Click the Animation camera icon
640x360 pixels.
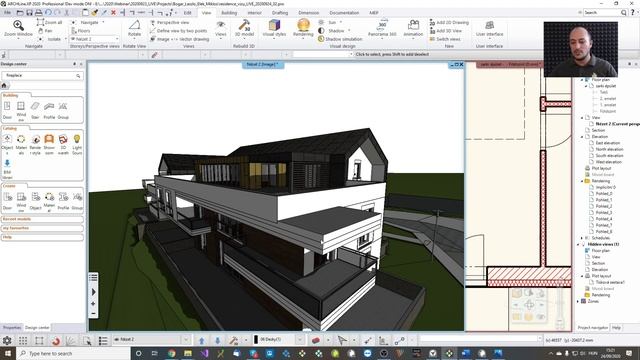pyautogui.click(x=413, y=28)
